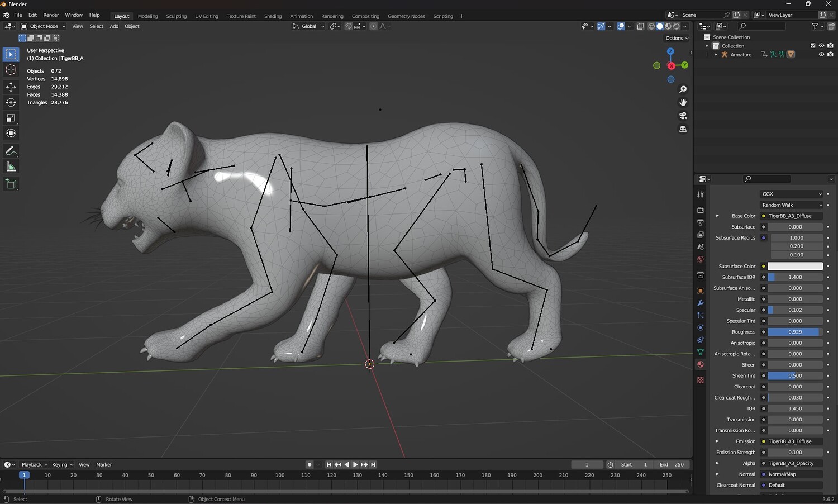
Task: Open the Outliner filter dropdown
Action: (x=817, y=26)
